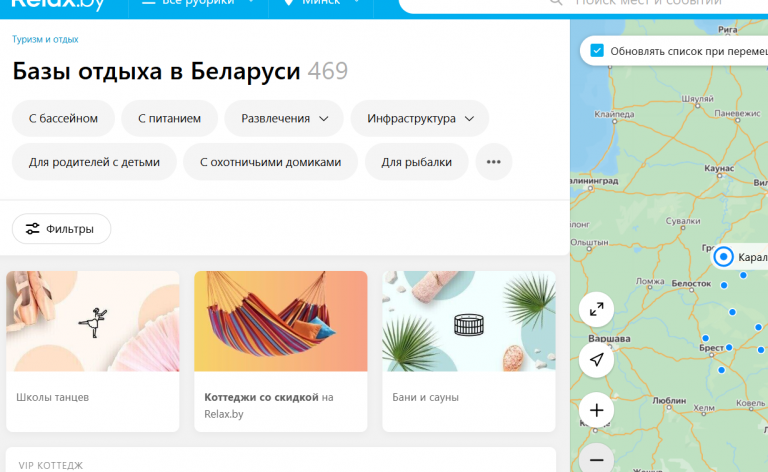Expand the 'Инфраструктура' dropdown chip

coord(420,118)
